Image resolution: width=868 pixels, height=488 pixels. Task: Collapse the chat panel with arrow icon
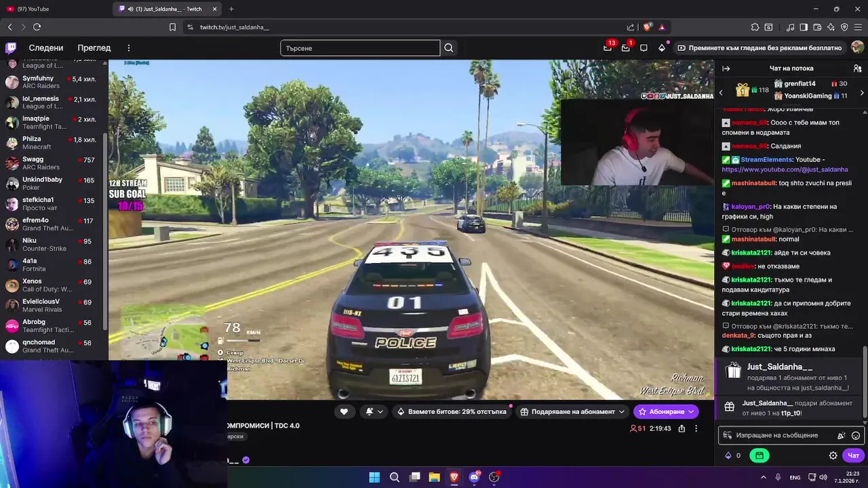coord(726,68)
